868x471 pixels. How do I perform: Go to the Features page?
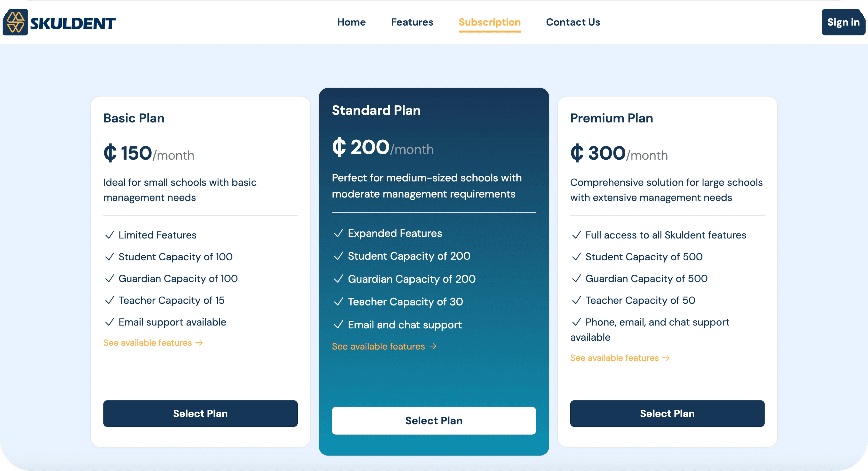tap(412, 22)
